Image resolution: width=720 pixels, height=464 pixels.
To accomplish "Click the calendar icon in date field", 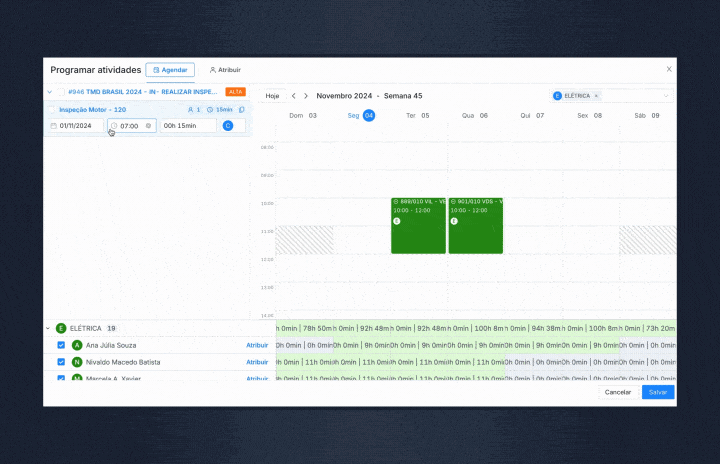I will click(x=54, y=125).
